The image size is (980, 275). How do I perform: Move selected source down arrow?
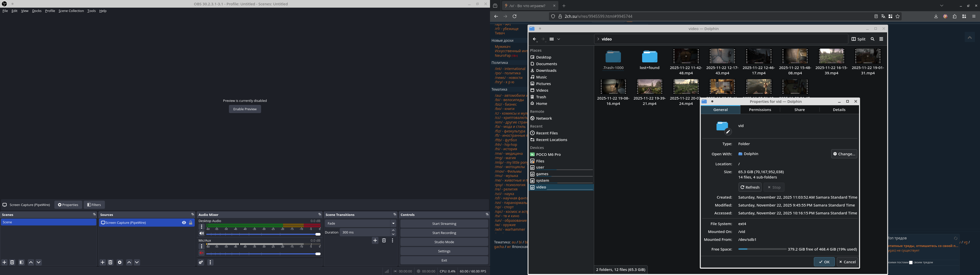click(x=137, y=263)
